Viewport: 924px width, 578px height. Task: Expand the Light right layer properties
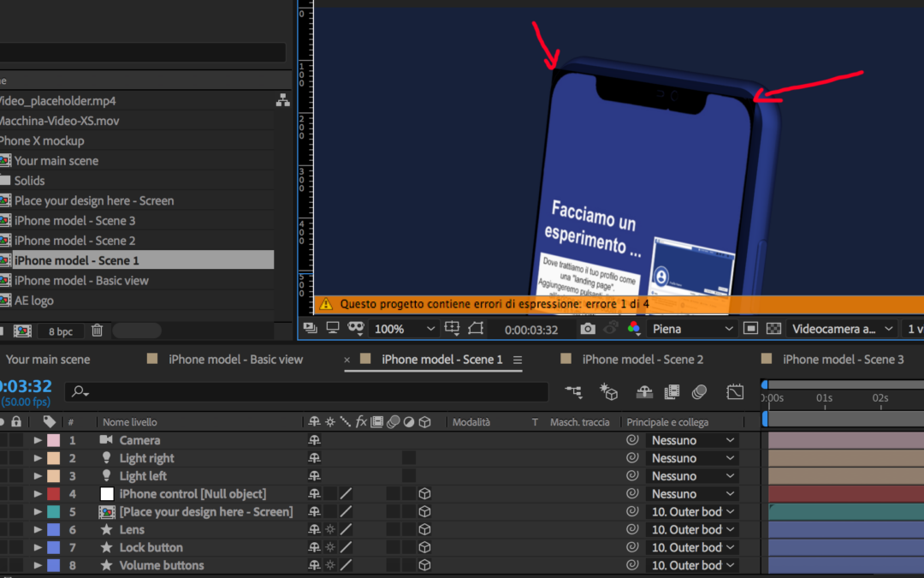(x=38, y=457)
